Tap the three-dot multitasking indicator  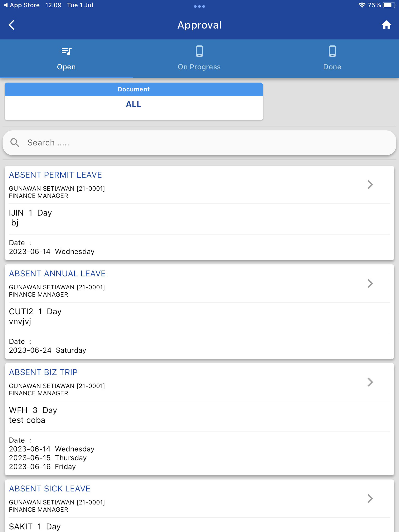coord(199,7)
